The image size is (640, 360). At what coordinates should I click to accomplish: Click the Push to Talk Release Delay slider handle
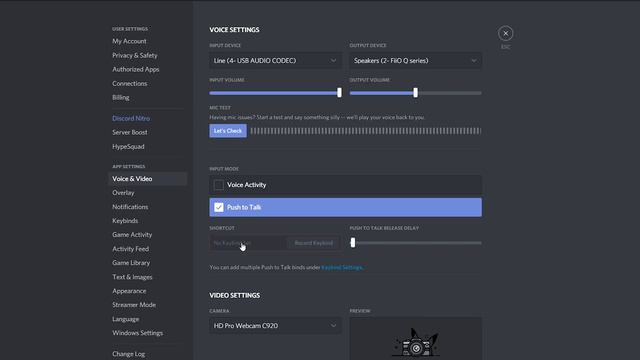point(353,243)
